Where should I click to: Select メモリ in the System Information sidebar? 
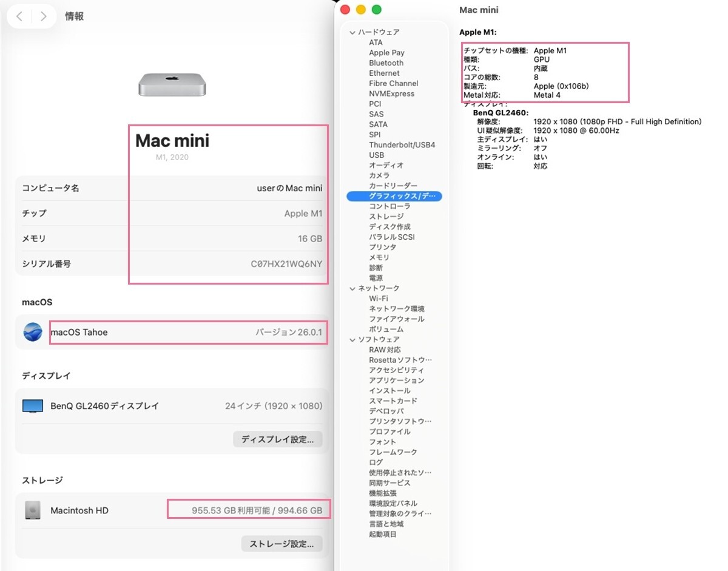(x=379, y=258)
